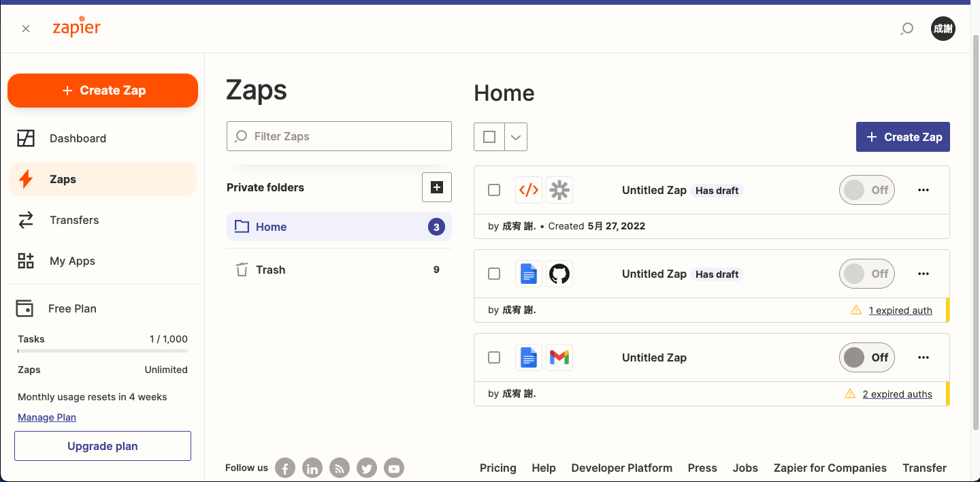This screenshot has height=482, width=980.
Task: Check the box for the Code Zap
Action: tap(494, 190)
